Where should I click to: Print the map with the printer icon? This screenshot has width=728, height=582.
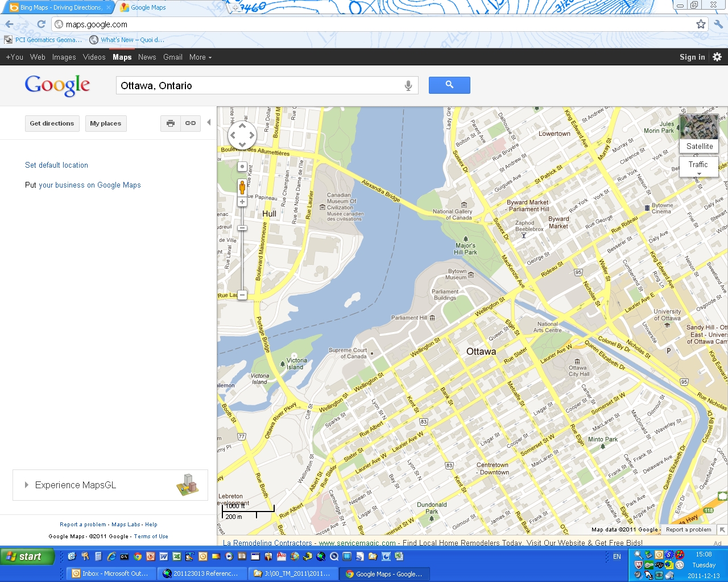pos(171,123)
